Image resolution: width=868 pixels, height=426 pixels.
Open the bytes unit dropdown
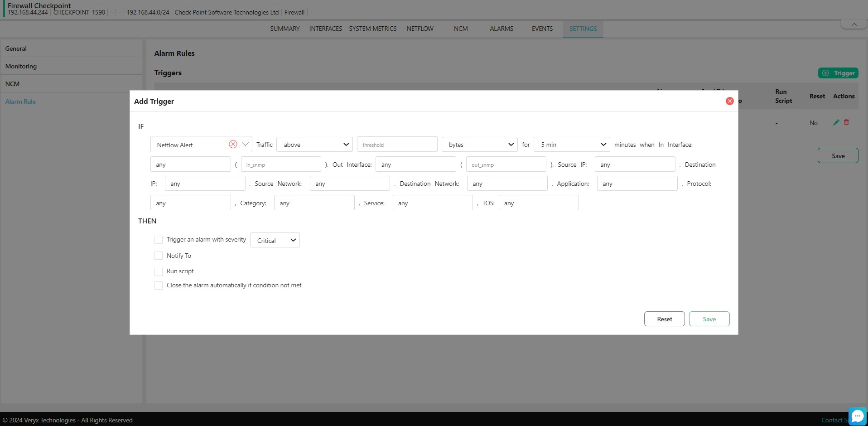click(x=480, y=145)
